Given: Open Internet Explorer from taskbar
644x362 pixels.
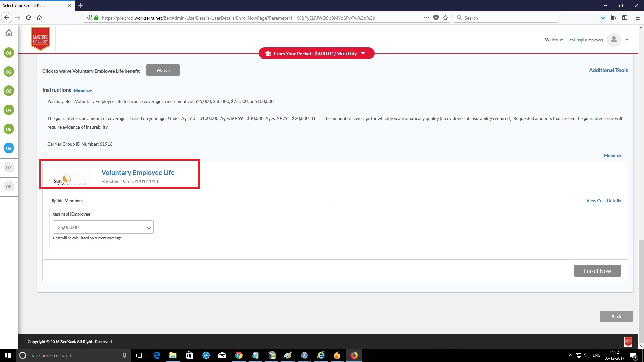Looking at the screenshot, I should coord(321,355).
